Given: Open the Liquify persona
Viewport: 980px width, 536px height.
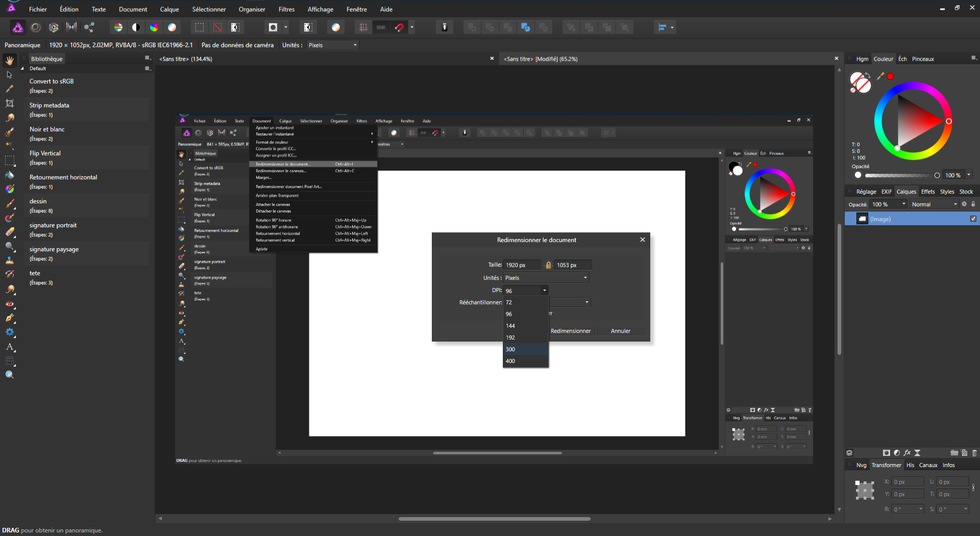Looking at the screenshot, I should pos(36,28).
